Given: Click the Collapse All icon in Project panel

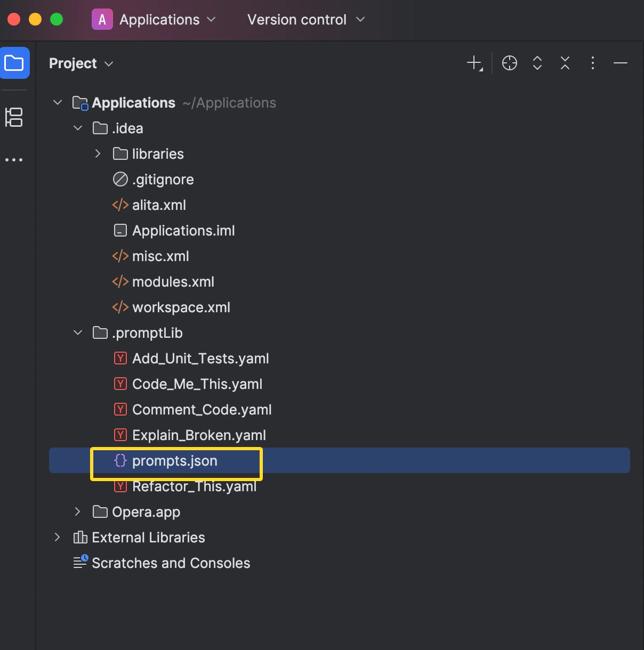Looking at the screenshot, I should tap(565, 63).
